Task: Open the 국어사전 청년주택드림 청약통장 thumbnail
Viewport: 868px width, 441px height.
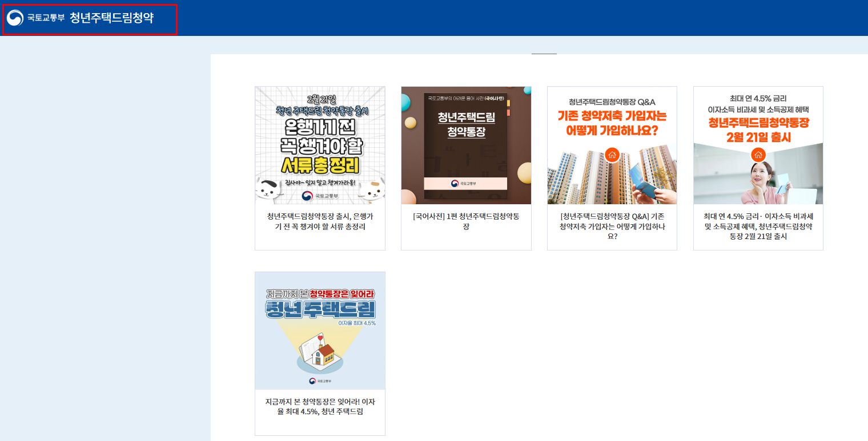Action: coord(466,145)
